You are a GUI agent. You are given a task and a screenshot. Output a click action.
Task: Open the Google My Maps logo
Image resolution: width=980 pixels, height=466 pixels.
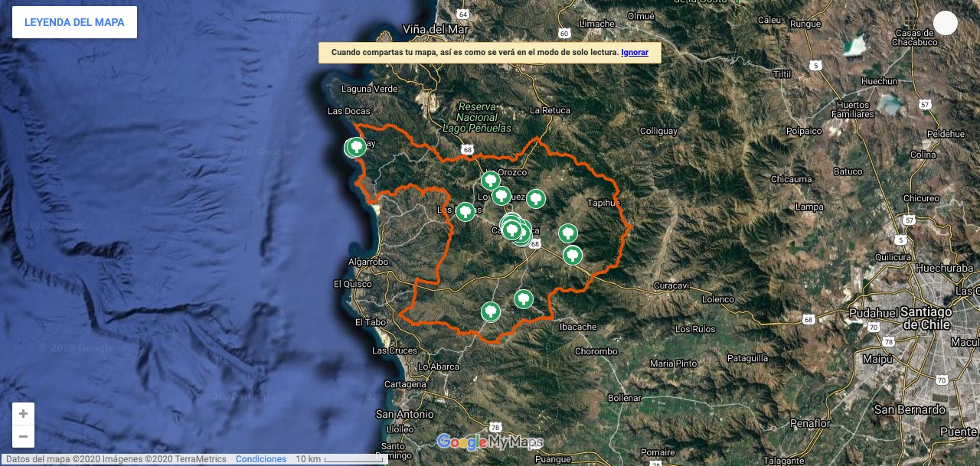490,442
